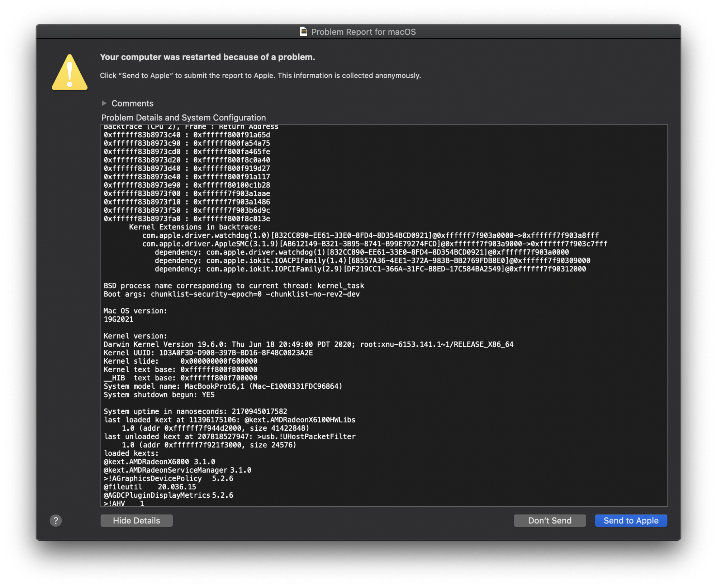This screenshot has width=717, height=588.
Task: Click the com.apple.driver.AppleSMC line
Action: tap(374, 244)
